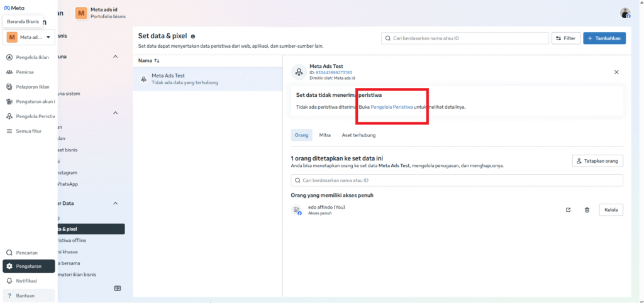Select the Meta Ads Test dataset row

coord(208,79)
